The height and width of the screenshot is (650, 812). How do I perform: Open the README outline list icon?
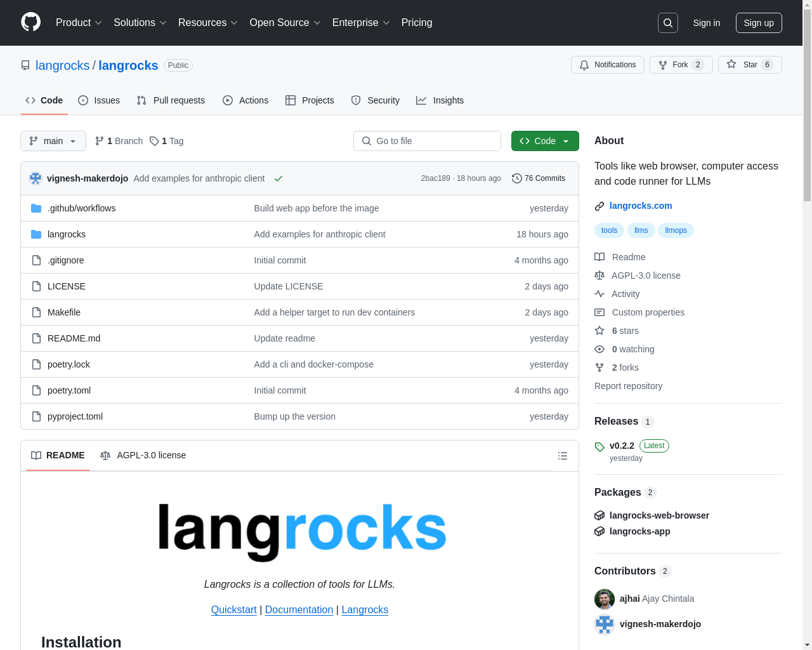[x=563, y=456]
